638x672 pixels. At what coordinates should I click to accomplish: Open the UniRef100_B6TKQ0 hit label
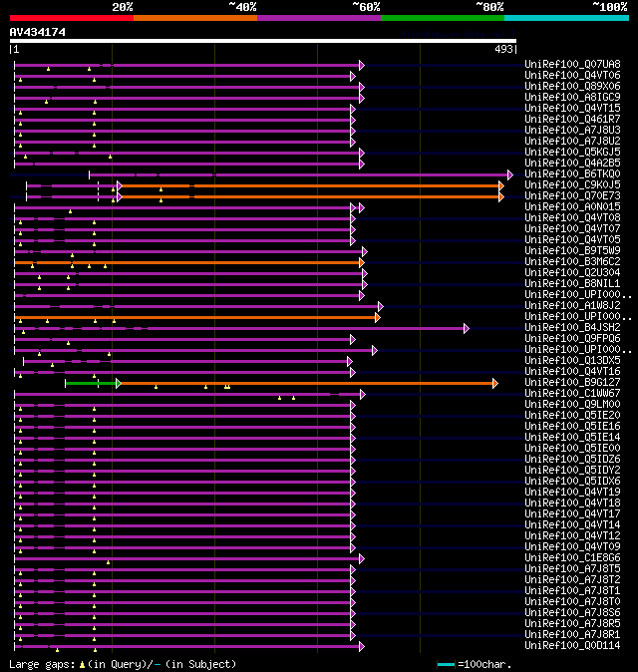(572, 174)
